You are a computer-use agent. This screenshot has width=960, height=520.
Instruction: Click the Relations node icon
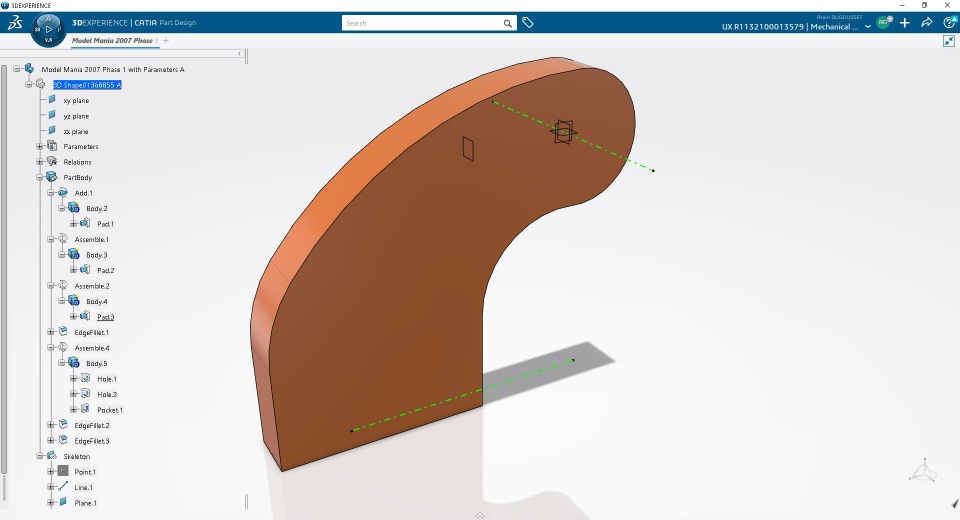pos(53,162)
